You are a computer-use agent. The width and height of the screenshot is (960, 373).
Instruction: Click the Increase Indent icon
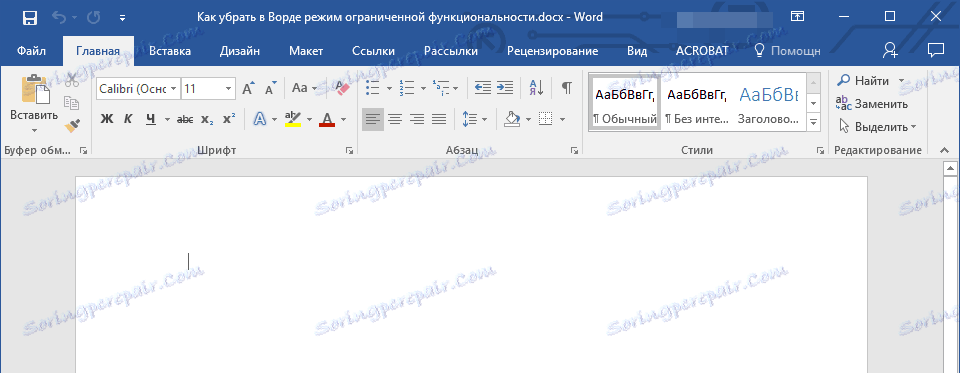(504, 88)
